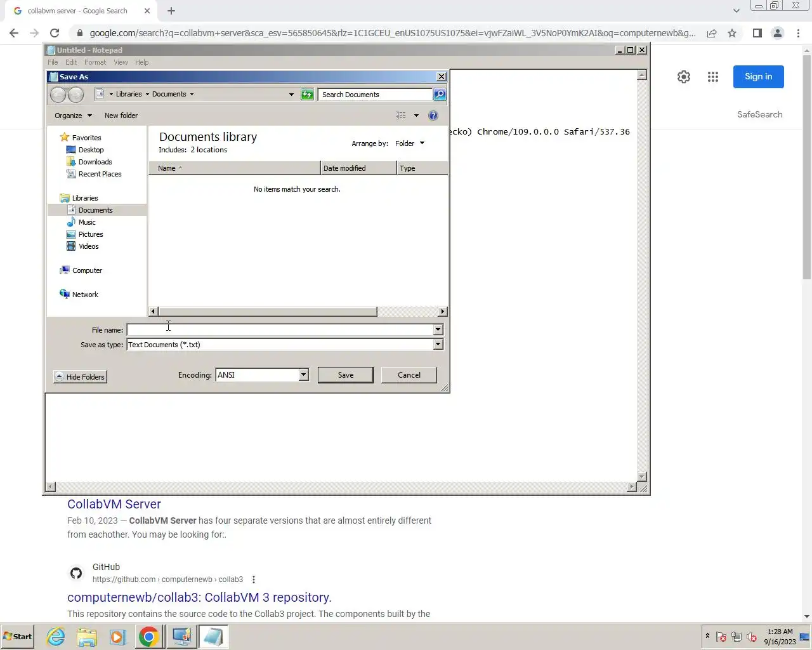Select the Pictures library
Screen dimensions: 812x650
click(x=91, y=234)
